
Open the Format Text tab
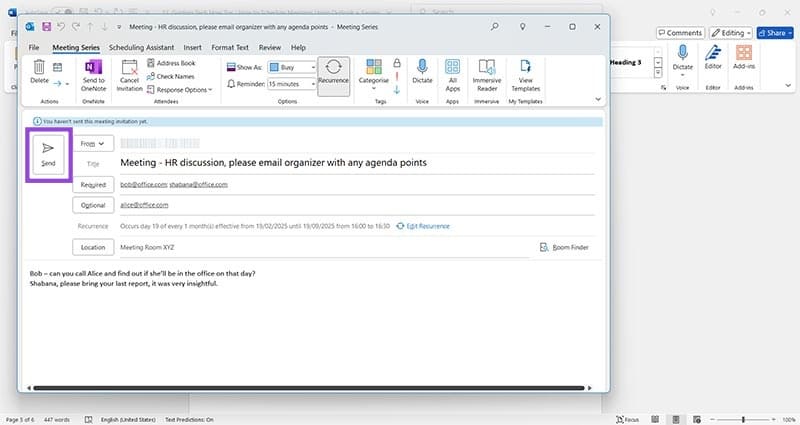pos(230,47)
